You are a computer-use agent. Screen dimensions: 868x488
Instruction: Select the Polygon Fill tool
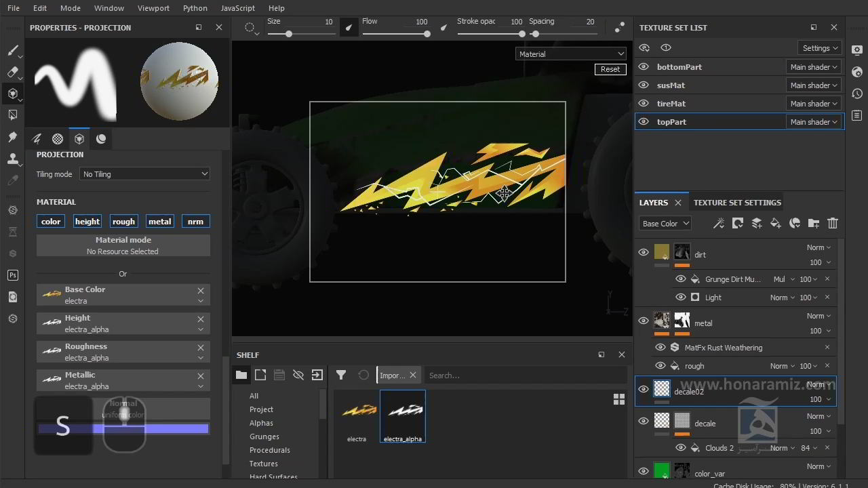12,115
